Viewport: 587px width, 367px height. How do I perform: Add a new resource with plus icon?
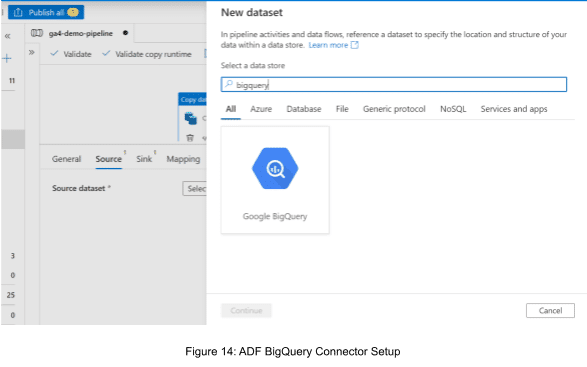tap(7, 58)
